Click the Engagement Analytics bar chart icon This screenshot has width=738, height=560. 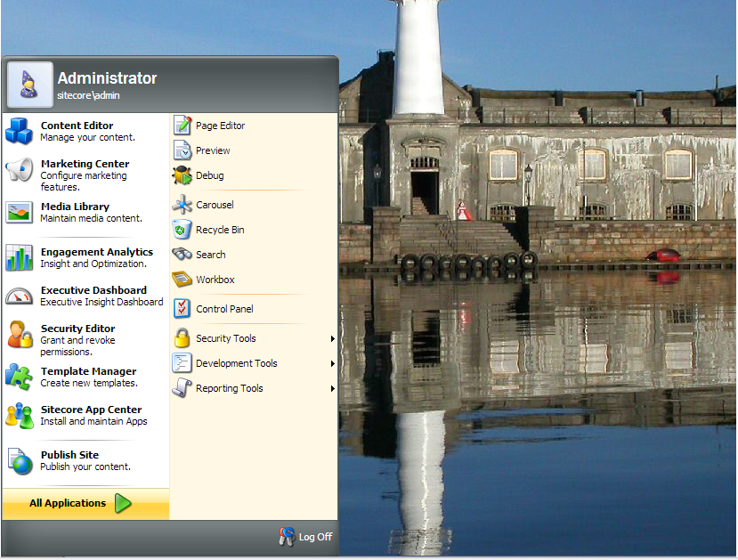pyautogui.click(x=20, y=257)
